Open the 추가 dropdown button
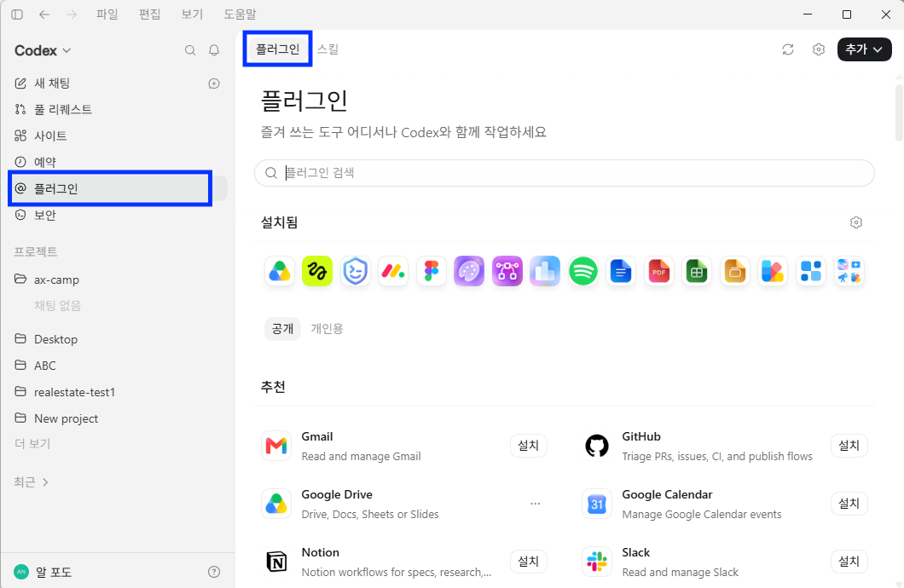The height and width of the screenshot is (588, 904). [864, 49]
